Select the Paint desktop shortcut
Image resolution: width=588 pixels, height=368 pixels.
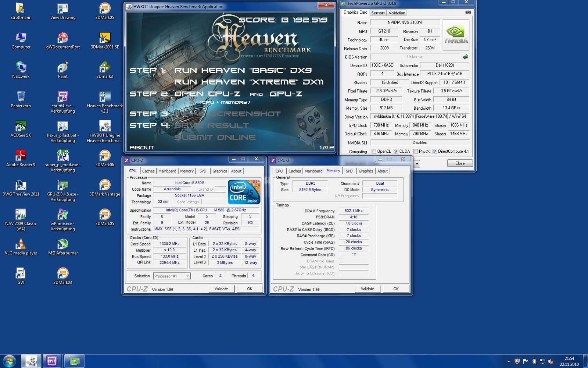62,70
